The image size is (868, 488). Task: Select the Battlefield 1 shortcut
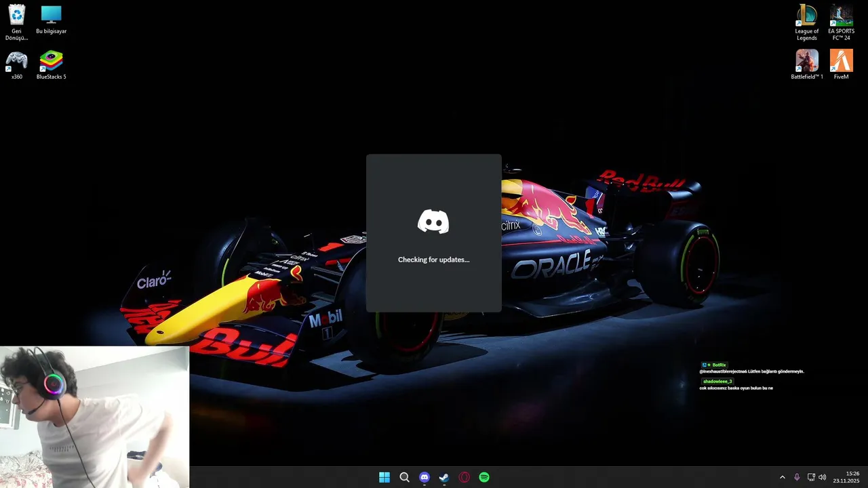[807, 65]
